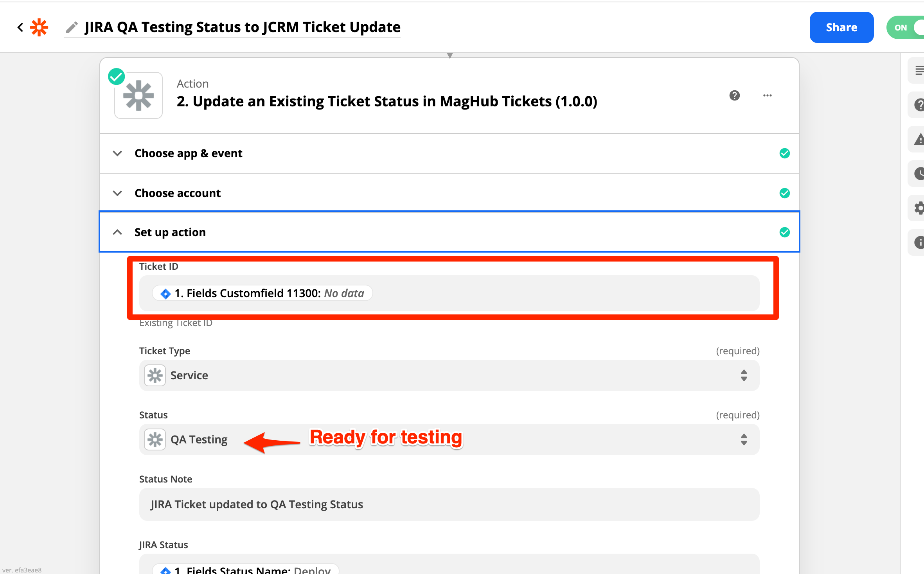Edit the Ticket ID field

coord(449,293)
